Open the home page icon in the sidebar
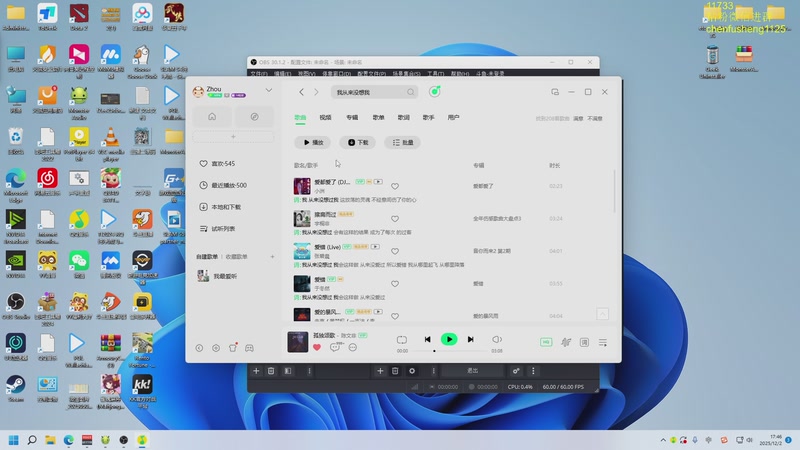 (212, 117)
